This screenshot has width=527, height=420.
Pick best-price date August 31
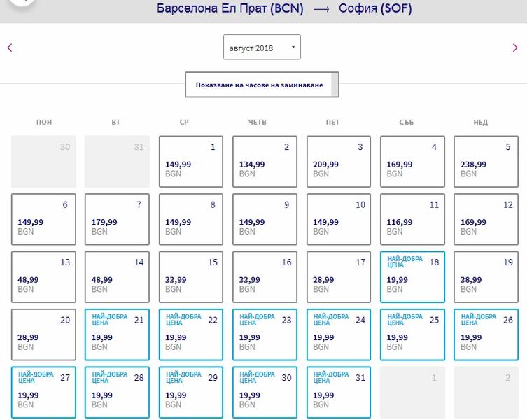(339, 393)
